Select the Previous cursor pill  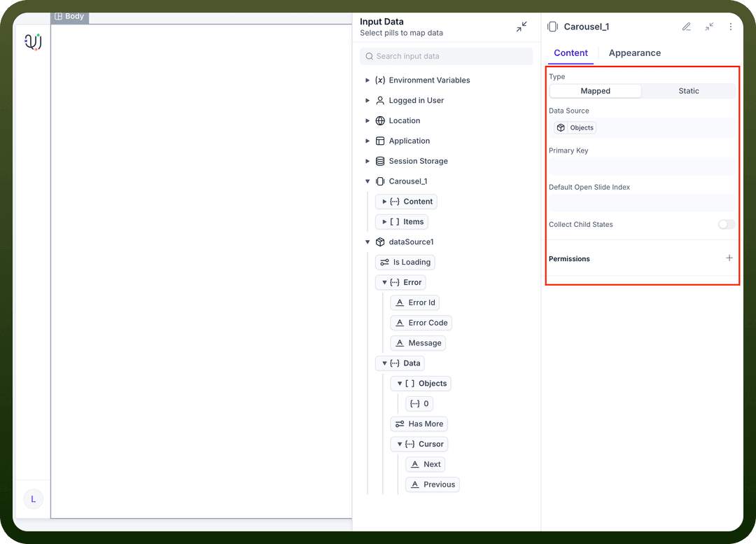point(433,484)
